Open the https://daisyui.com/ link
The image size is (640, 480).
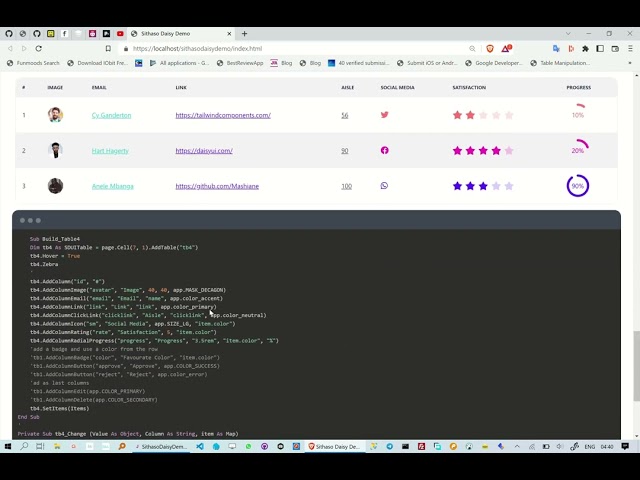pos(204,151)
